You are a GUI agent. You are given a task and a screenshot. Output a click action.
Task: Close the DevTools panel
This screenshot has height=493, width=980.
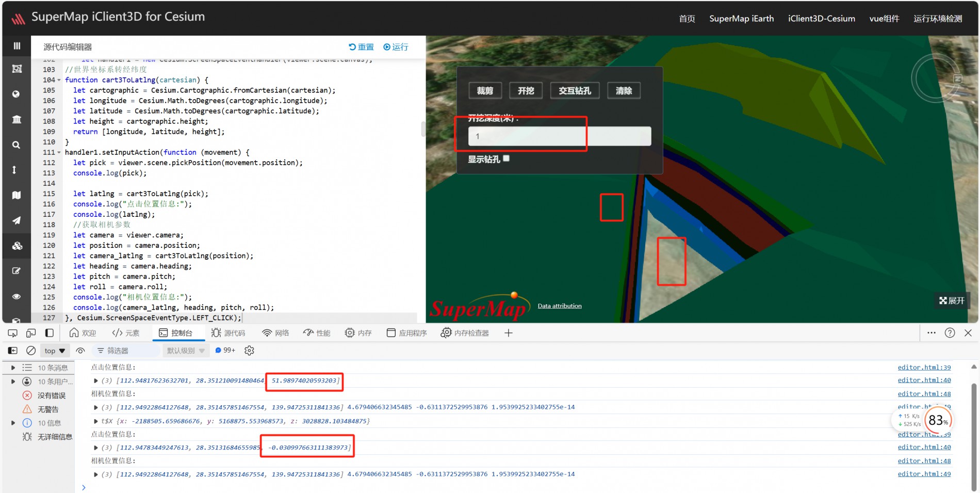pyautogui.click(x=968, y=333)
